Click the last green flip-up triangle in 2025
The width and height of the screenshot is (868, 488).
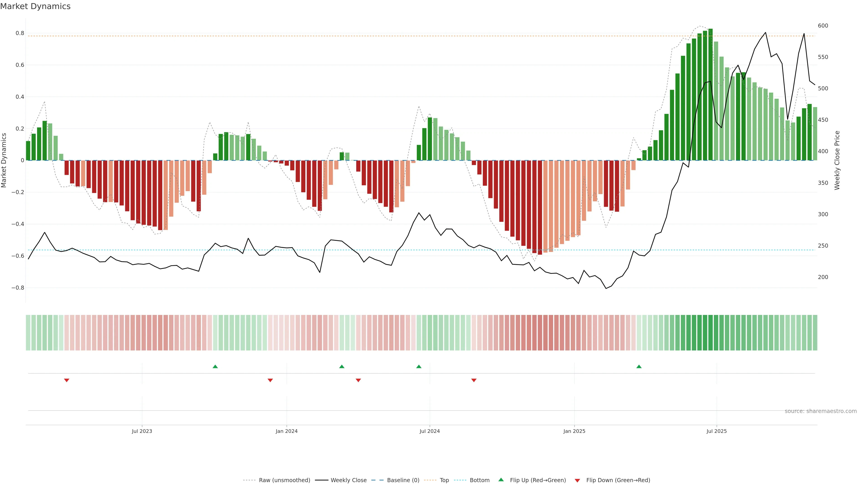639,366
